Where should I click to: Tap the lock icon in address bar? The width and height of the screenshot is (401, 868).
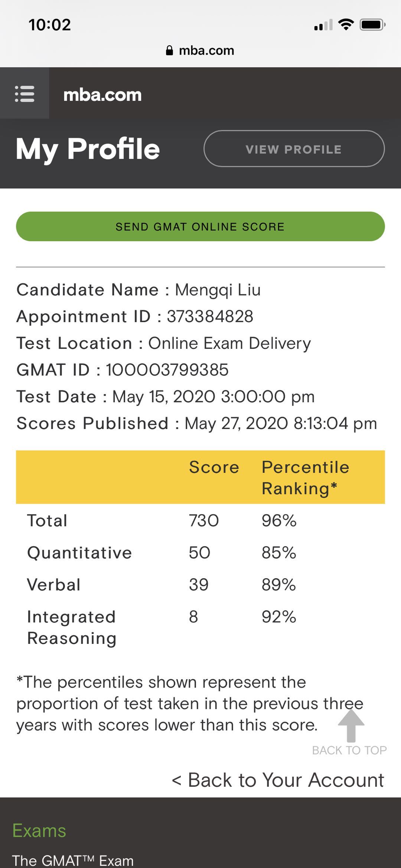pos(169,50)
